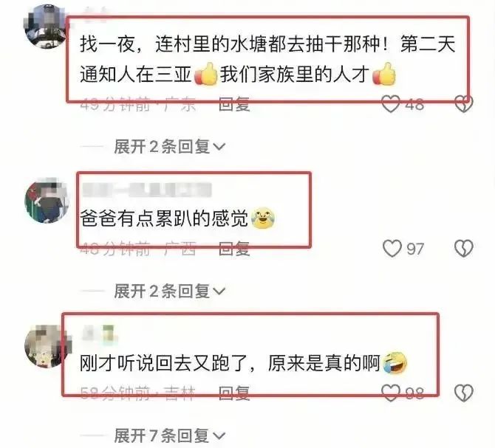The image size is (495, 448).
Task: Expand 2 replies under the 三亚 comment
Action: 169,147
